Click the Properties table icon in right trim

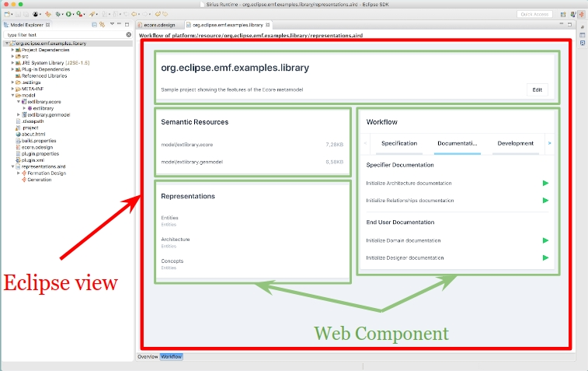tap(583, 35)
